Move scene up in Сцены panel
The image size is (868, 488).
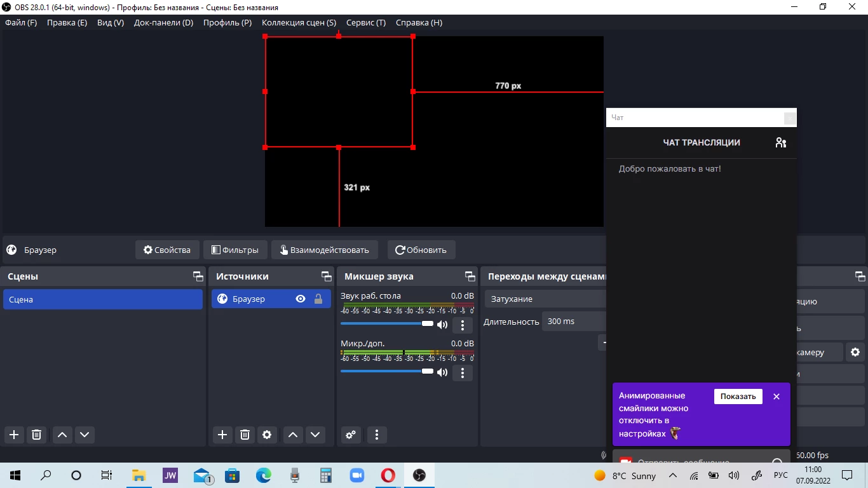[x=62, y=435]
